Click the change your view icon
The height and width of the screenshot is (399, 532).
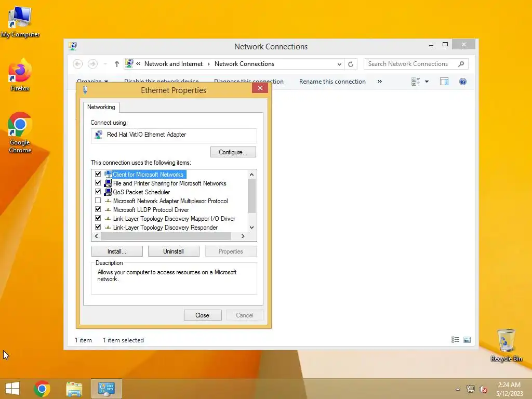416,82
